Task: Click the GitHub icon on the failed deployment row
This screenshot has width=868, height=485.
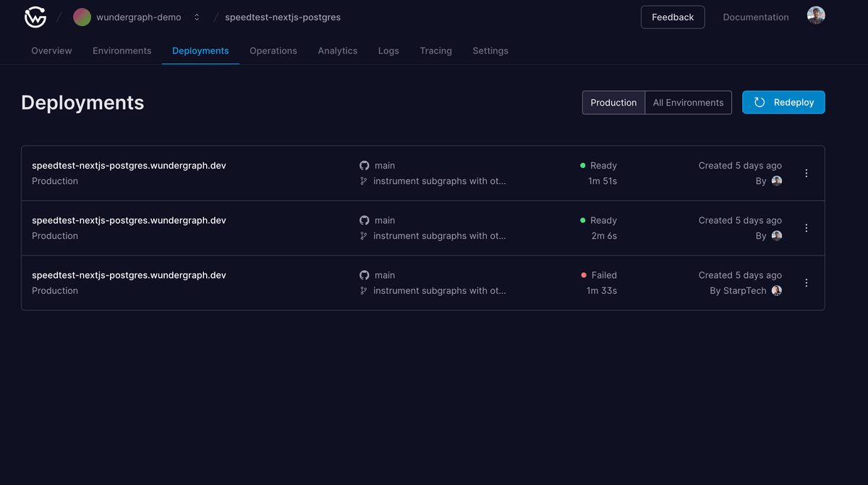Action: (x=364, y=275)
